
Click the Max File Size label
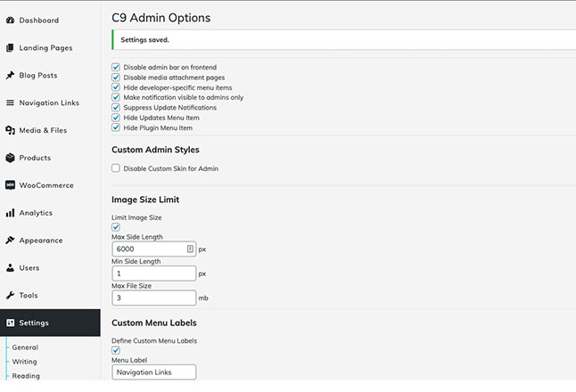tap(131, 286)
